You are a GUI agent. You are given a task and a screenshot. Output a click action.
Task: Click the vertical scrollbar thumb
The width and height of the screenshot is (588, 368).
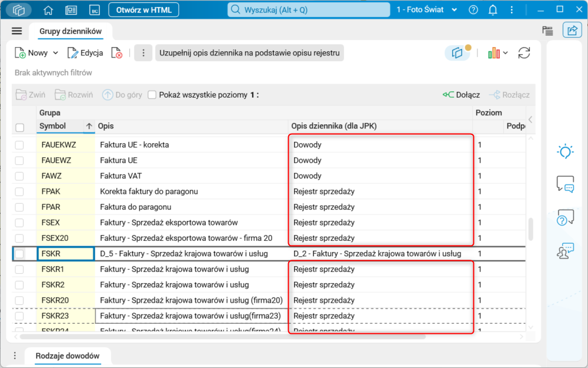pos(530,229)
